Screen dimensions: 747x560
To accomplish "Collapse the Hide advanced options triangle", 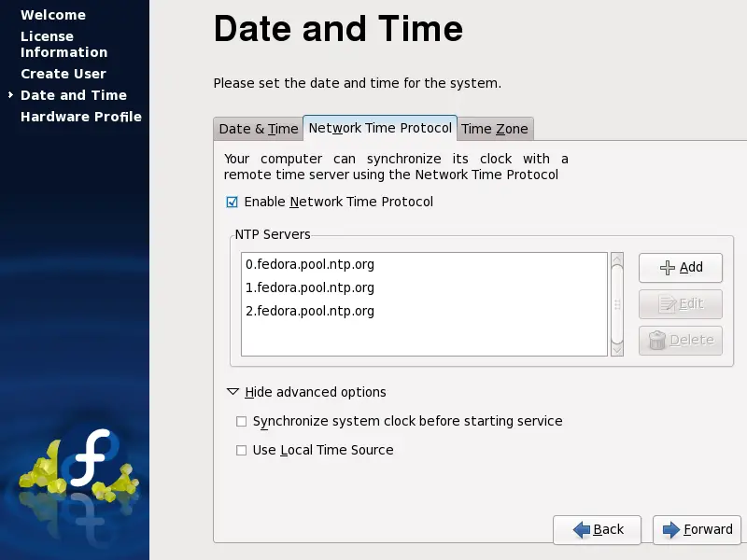I will point(233,392).
